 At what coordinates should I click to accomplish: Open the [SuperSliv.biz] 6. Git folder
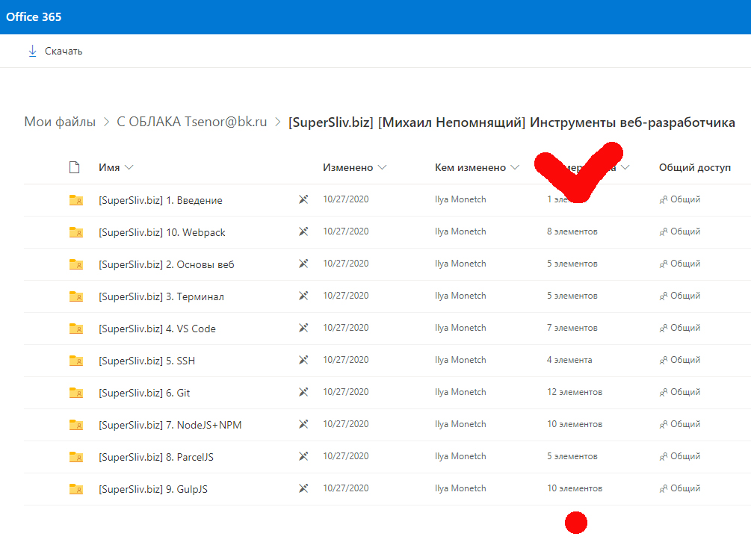pyautogui.click(x=144, y=393)
